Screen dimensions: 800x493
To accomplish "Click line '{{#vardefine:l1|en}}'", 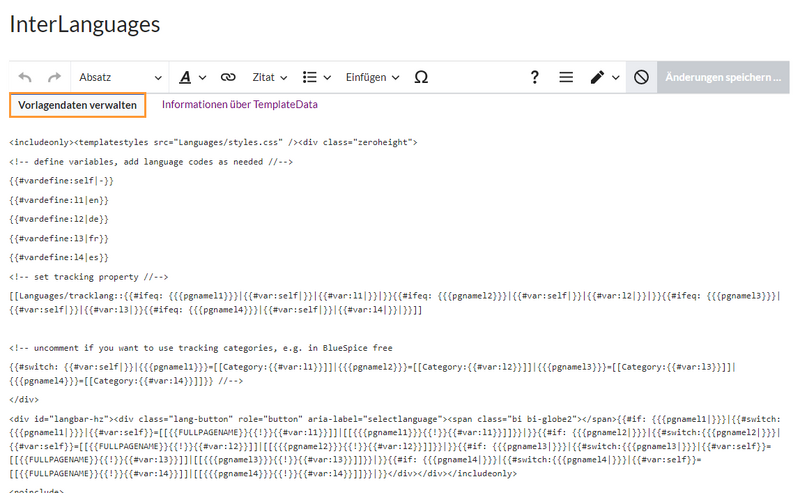I will pyautogui.click(x=59, y=200).
